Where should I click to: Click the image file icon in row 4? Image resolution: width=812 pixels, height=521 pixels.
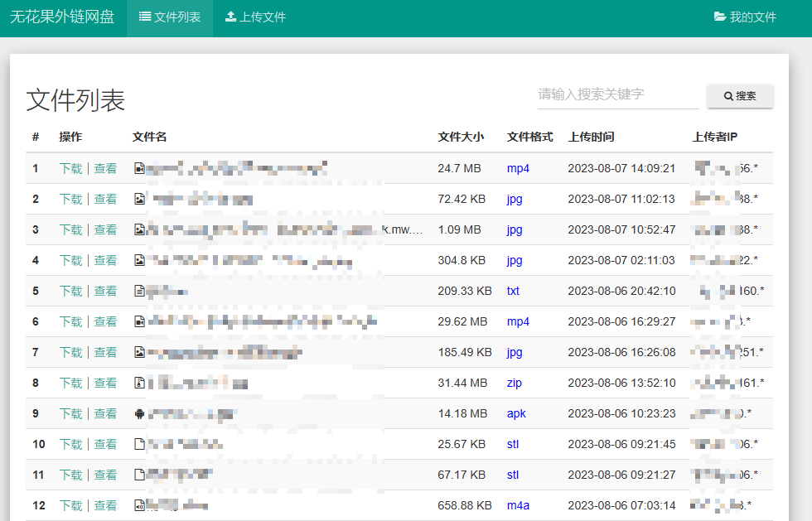[139, 260]
